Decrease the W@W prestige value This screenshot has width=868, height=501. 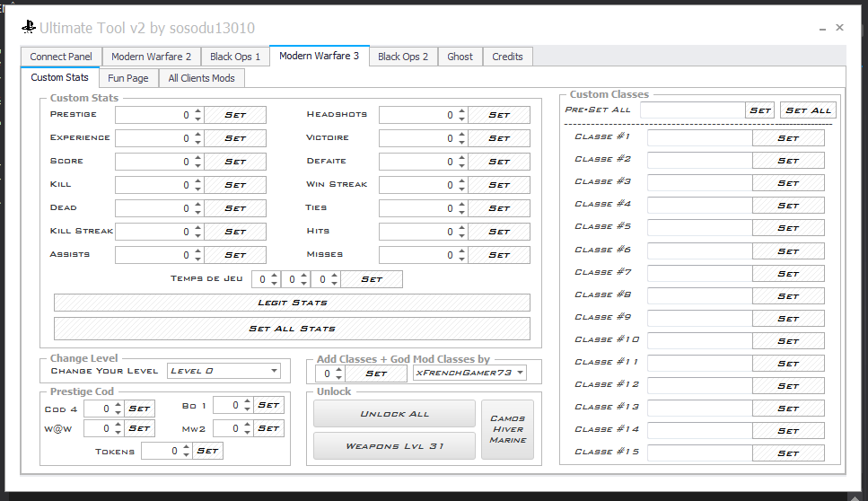pyautogui.click(x=118, y=432)
